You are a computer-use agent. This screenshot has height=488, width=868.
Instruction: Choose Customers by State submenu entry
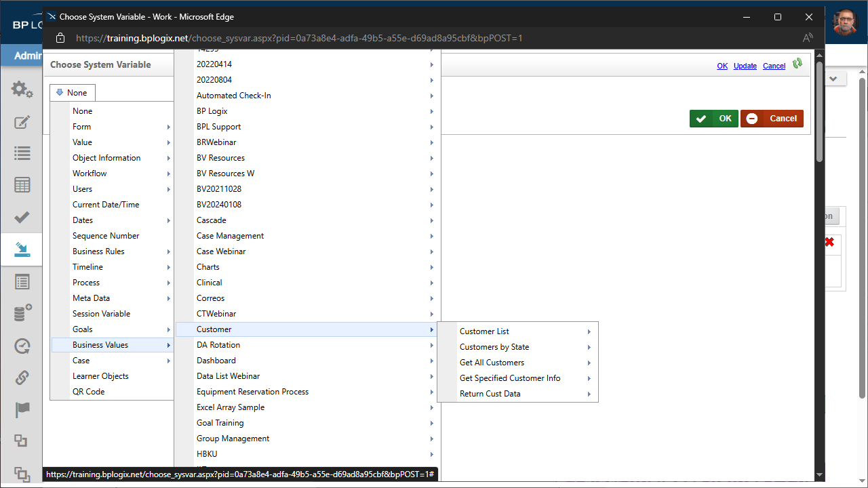tap(518, 347)
